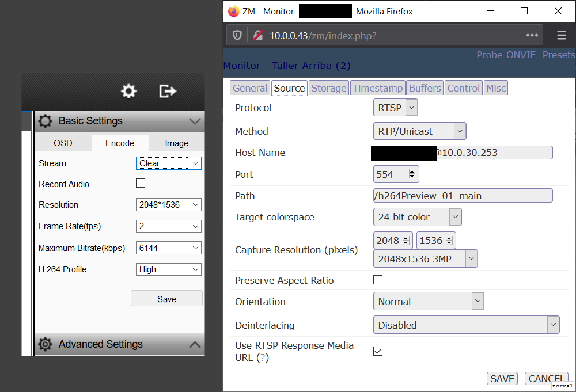The image size is (576, 392).
Task: Click Path field /h264Preview_01_main
Action: 463,196
